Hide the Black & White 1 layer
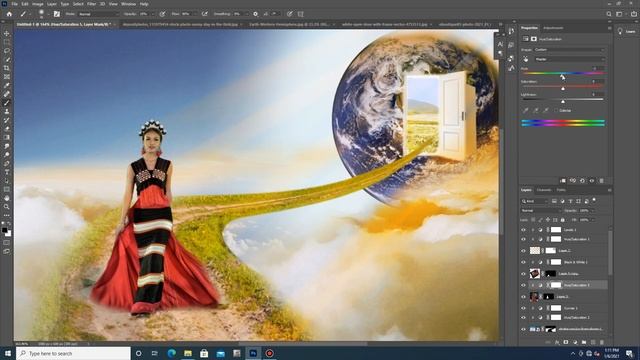Viewport: 640px width, 360px height. pos(524,262)
